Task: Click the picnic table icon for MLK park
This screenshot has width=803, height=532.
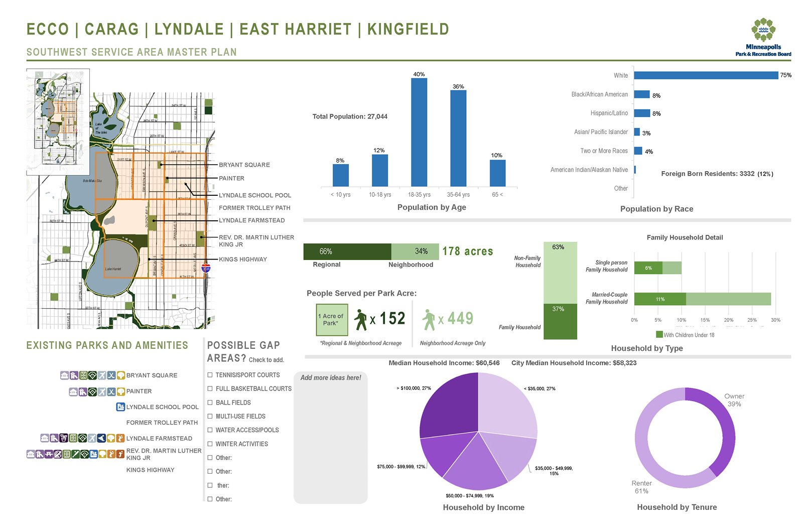Action: tap(49, 454)
